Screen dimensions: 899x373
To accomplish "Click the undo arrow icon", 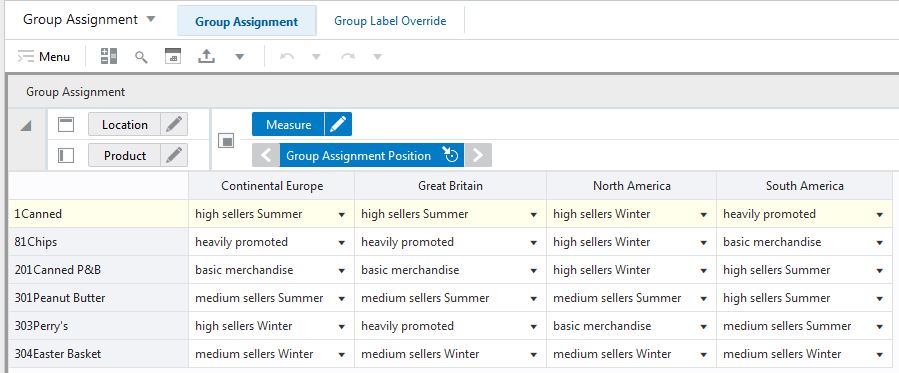I will click(x=287, y=57).
